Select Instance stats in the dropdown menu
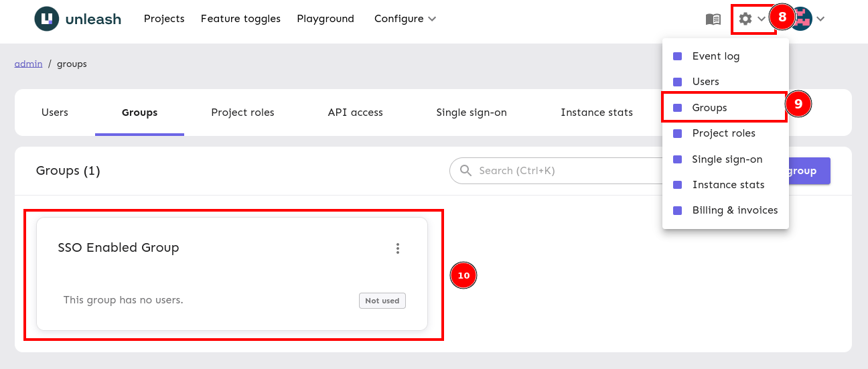The width and height of the screenshot is (868, 369). click(728, 185)
